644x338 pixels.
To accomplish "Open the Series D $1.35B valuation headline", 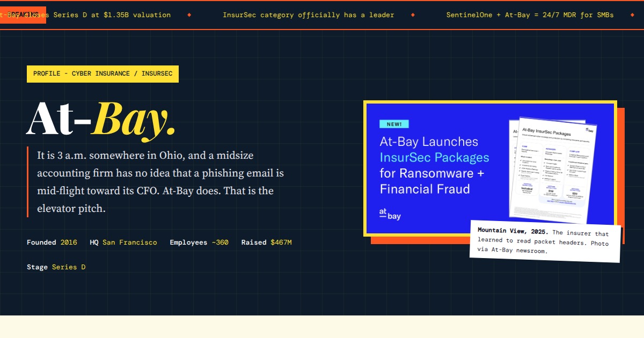I will (86, 15).
